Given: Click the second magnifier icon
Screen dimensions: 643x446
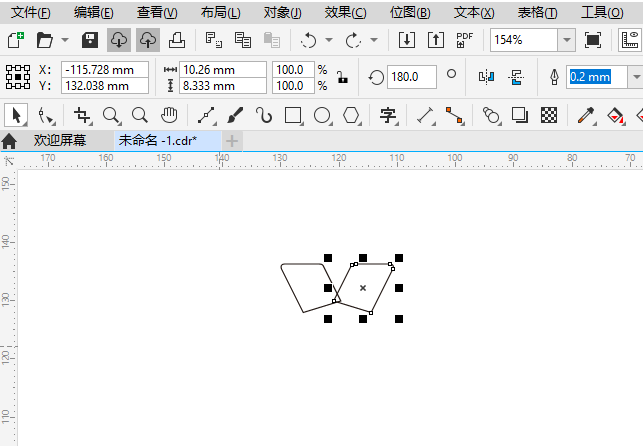Looking at the screenshot, I should click(140, 116).
